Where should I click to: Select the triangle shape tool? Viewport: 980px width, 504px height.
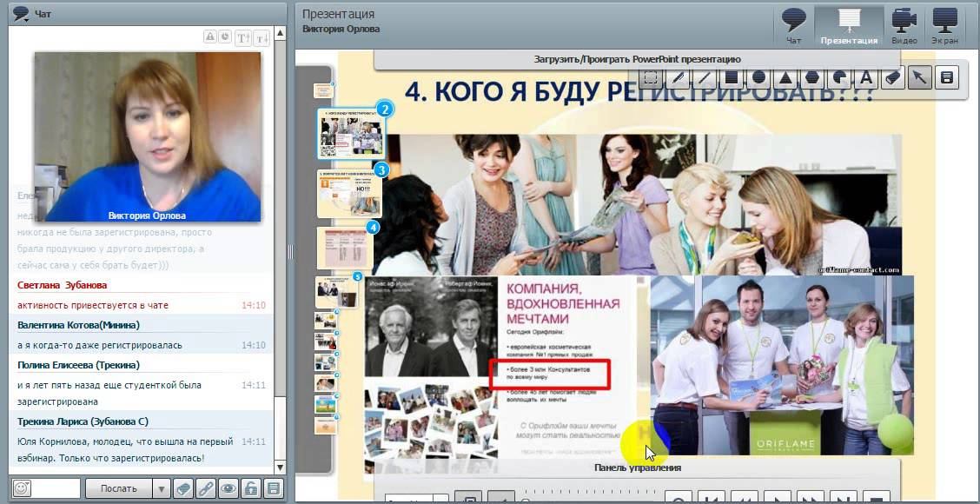pyautogui.click(x=785, y=78)
